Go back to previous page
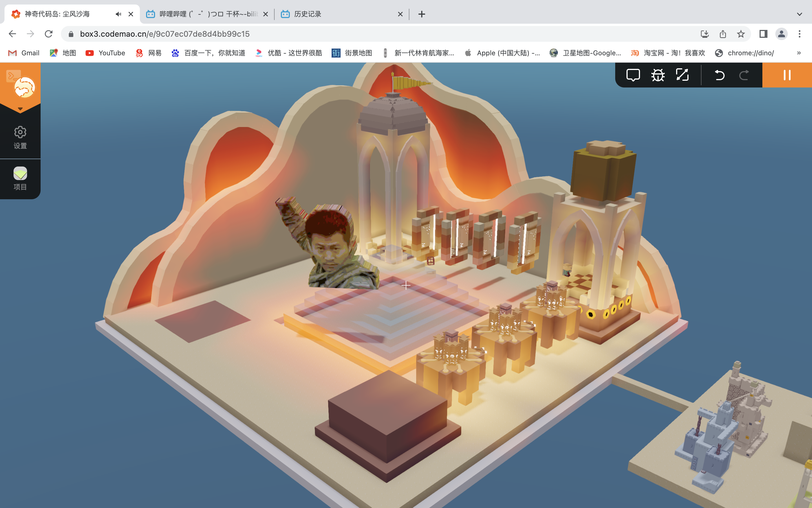 tap(12, 34)
